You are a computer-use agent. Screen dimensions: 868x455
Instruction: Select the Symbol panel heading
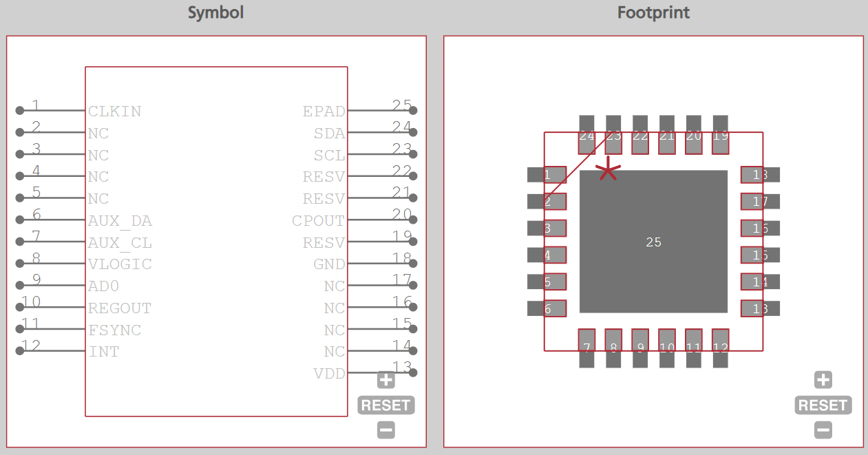(215, 12)
